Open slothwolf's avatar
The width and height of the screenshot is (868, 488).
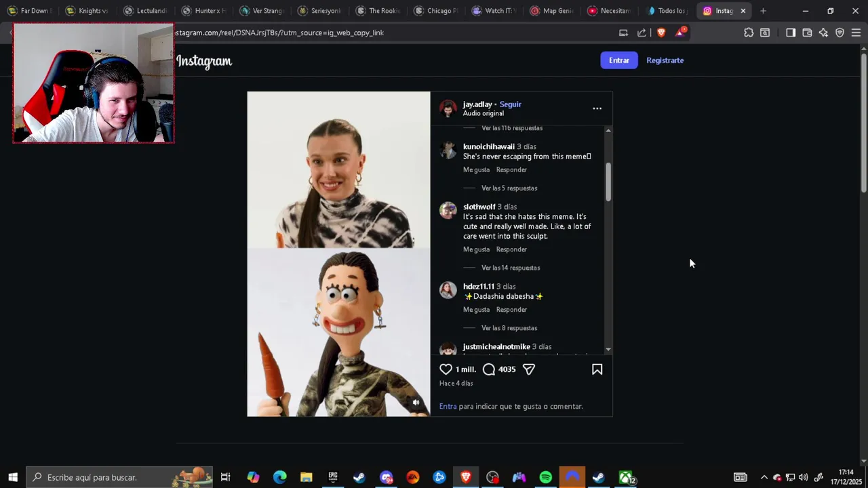tap(448, 210)
